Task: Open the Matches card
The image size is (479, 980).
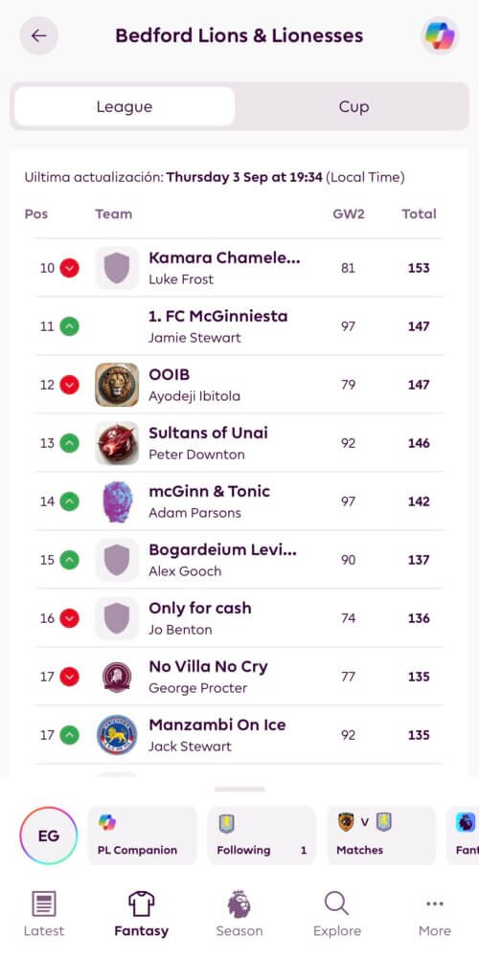Action: click(381, 835)
